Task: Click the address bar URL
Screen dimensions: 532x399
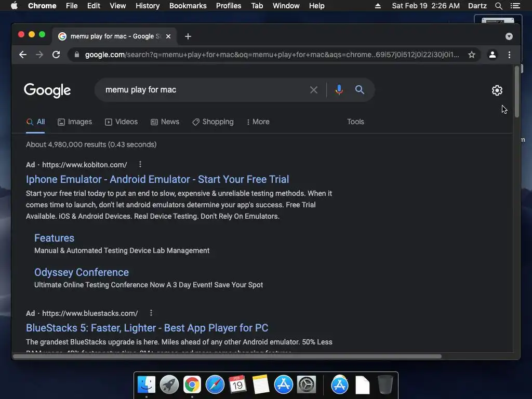Action: (x=271, y=55)
